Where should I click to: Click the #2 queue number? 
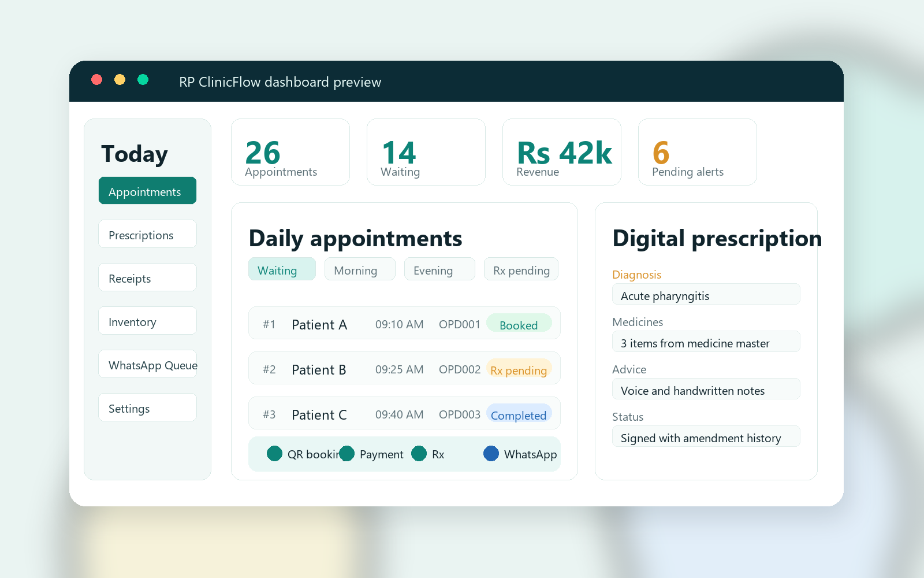(x=269, y=369)
